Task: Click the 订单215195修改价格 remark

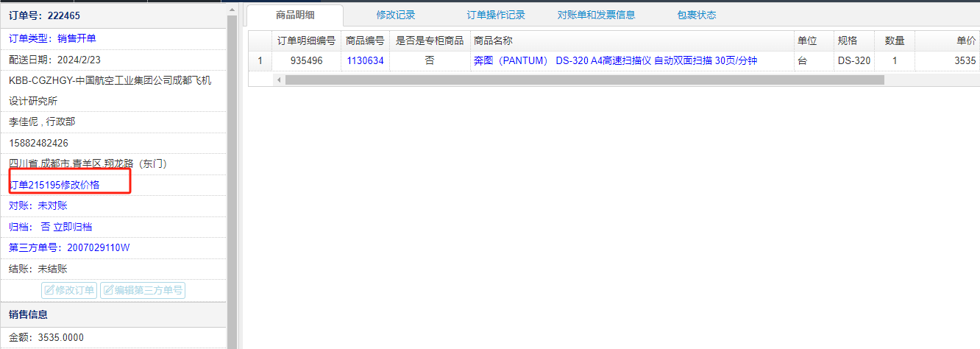Action: coord(54,185)
